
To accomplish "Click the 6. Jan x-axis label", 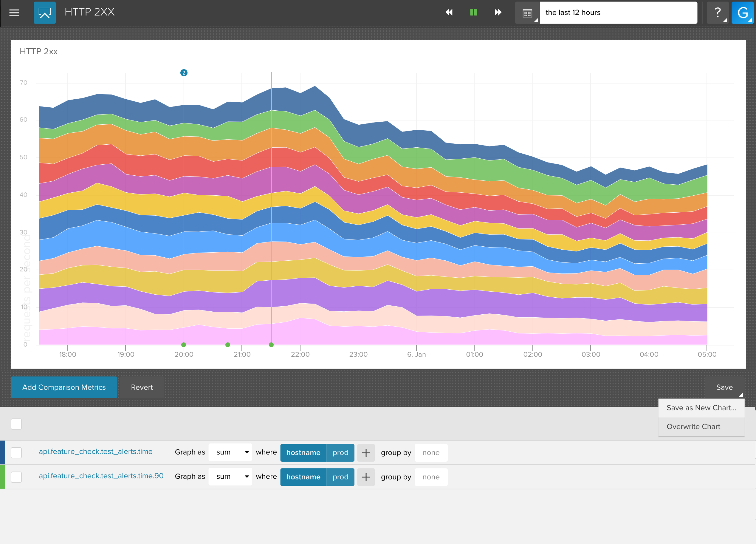I will [x=416, y=354].
